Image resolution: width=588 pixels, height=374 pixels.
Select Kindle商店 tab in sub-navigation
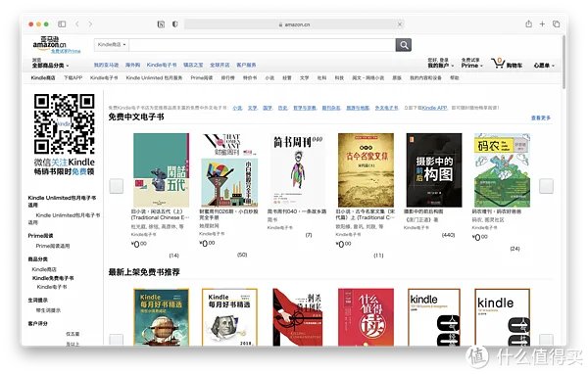pyautogui.click(x=43, y=78)
